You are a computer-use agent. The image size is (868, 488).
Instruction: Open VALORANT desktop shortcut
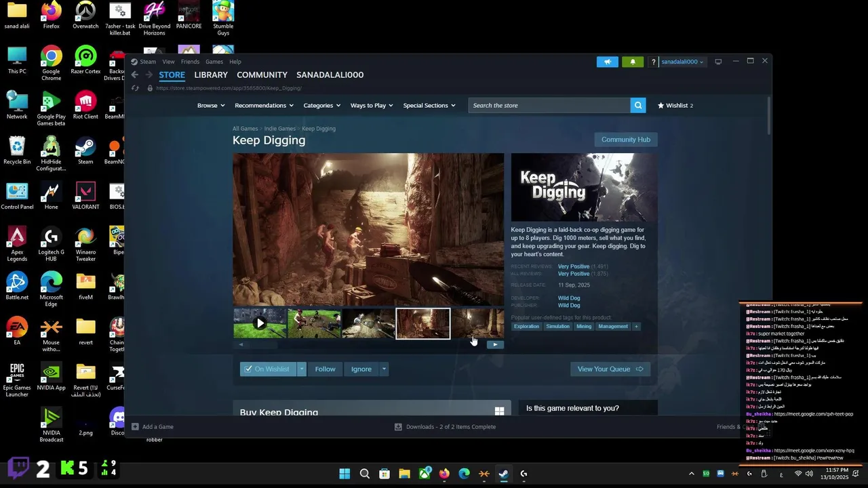[85, 197]
